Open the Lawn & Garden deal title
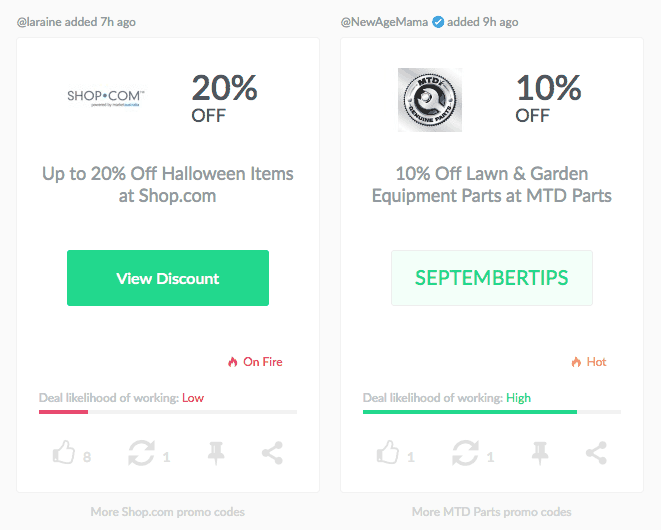The width and height of the screenshot is (661, 530). (x=492, y=185)
